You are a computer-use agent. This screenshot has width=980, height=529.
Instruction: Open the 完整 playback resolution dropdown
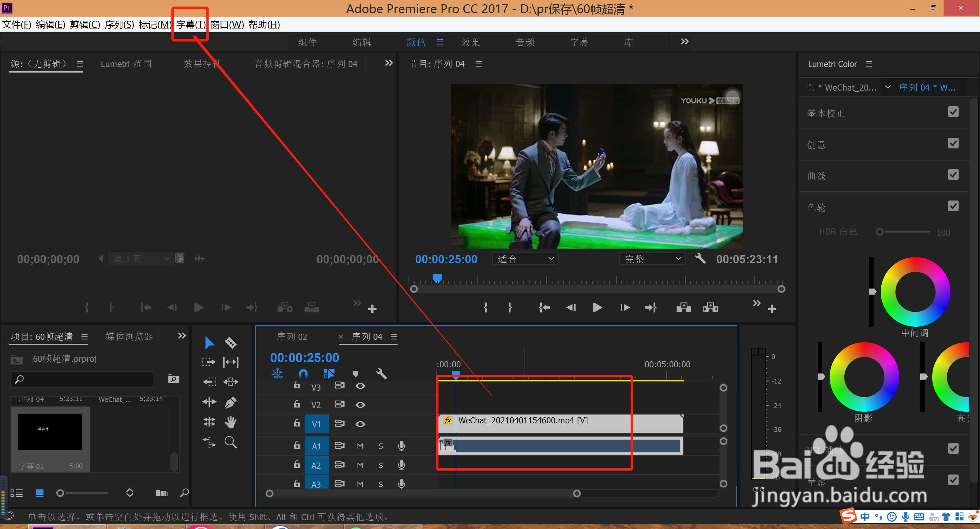652,259
